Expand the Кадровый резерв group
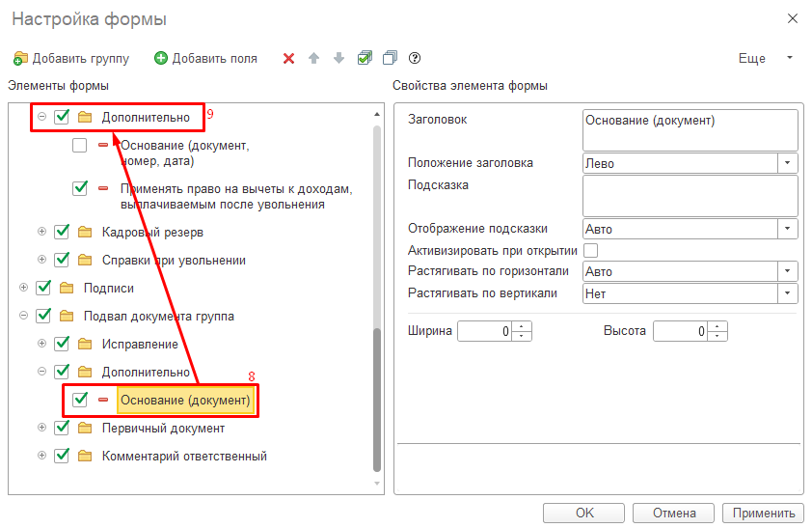Image resolution: width=812 pixels, height=528 pixels. [41, 232]
